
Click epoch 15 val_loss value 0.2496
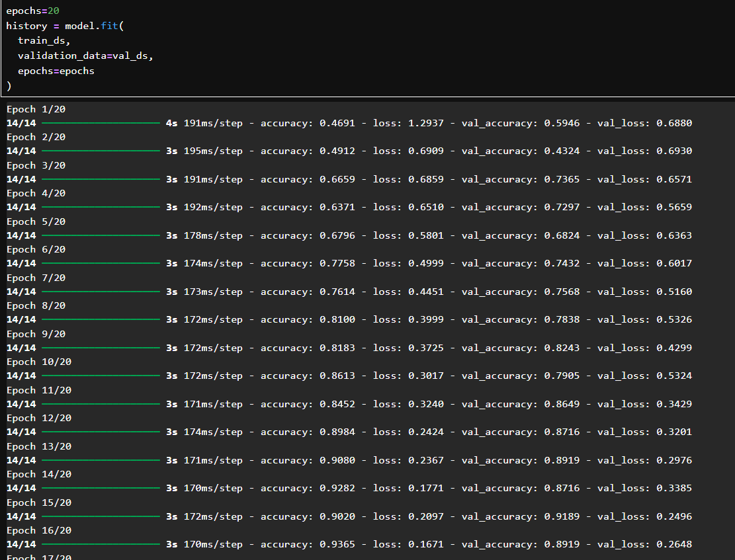coord(674,517)
